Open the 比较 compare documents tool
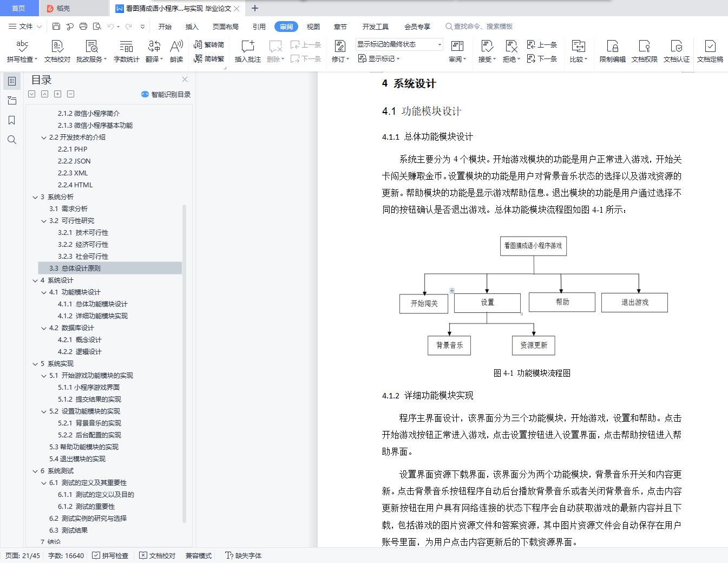 click(x=579, y=51)
